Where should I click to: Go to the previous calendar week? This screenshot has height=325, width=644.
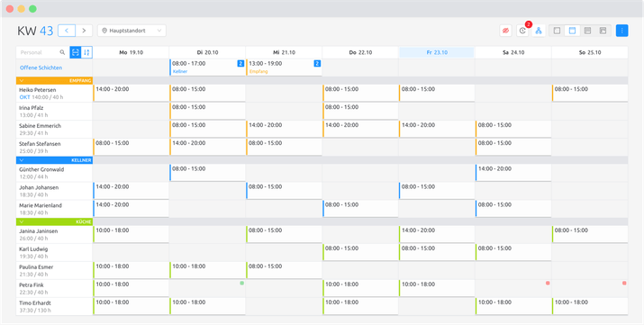pyautogui.click(x=67, y=31)
